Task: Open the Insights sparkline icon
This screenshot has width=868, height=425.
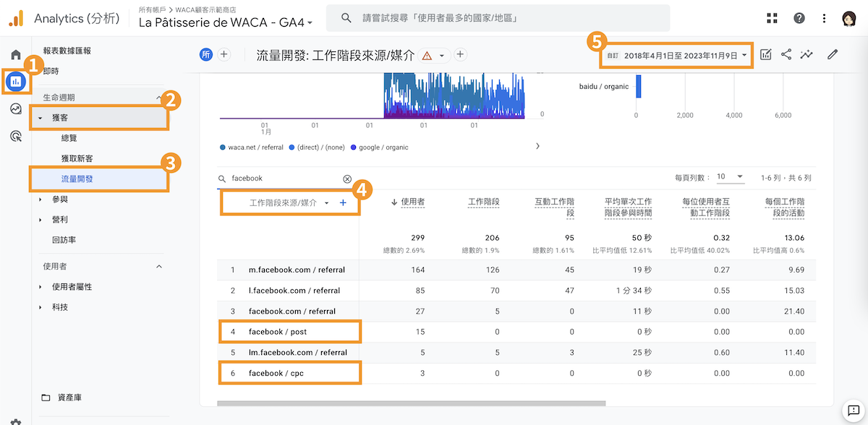Action: [x=807, y=54]
